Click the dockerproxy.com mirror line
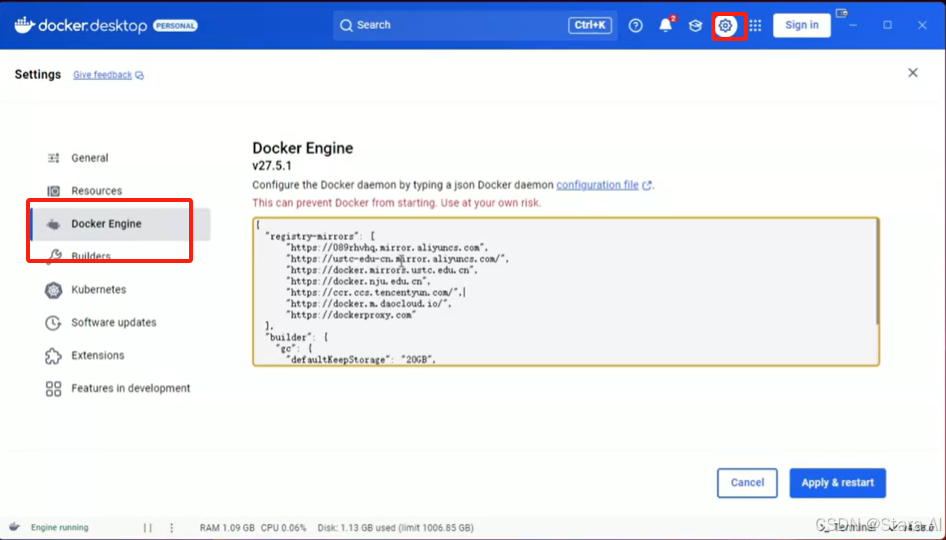This screenshot has height=540, width=946. [351, 315]
